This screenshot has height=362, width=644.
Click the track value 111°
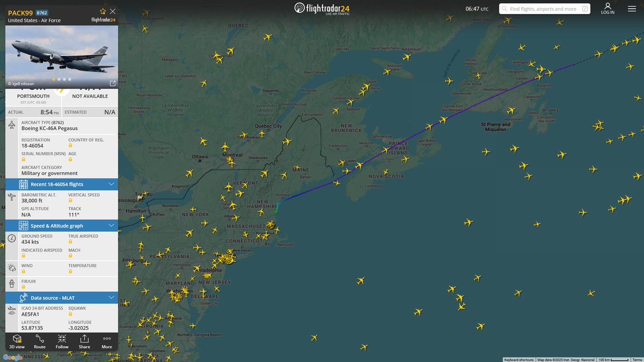point(73,215)
